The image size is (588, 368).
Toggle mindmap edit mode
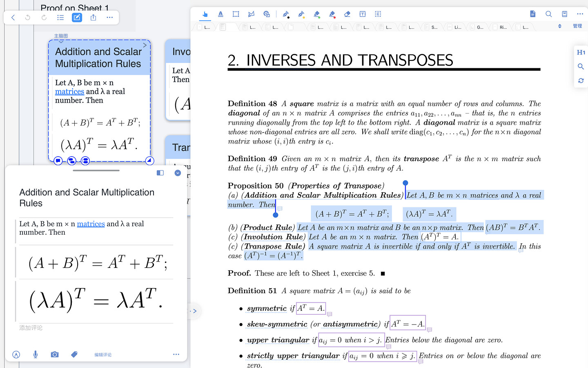click(77, 18)
